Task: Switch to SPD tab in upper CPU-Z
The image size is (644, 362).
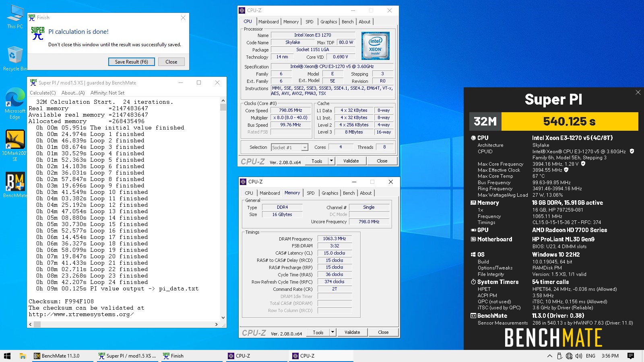Action: point(310,22)
